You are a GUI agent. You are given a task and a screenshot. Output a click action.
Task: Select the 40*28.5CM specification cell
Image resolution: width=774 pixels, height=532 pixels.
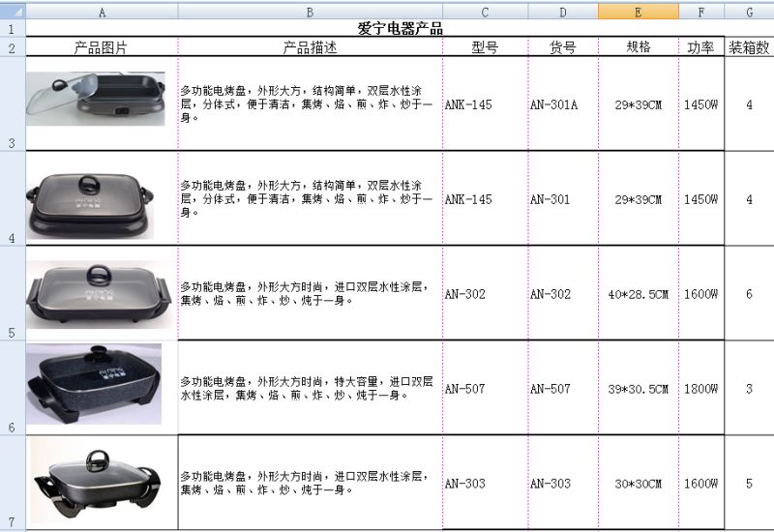638,294
